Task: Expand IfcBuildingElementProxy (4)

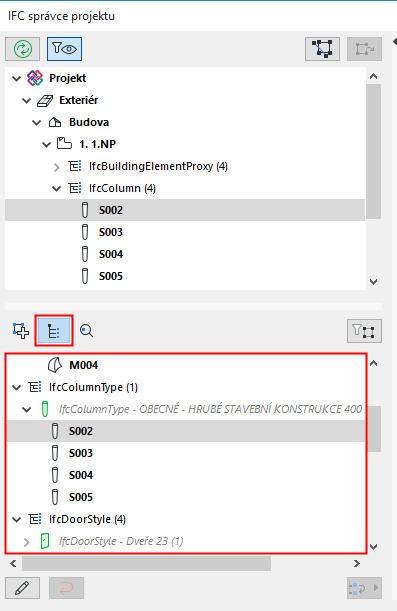Action: click(56, 167)
